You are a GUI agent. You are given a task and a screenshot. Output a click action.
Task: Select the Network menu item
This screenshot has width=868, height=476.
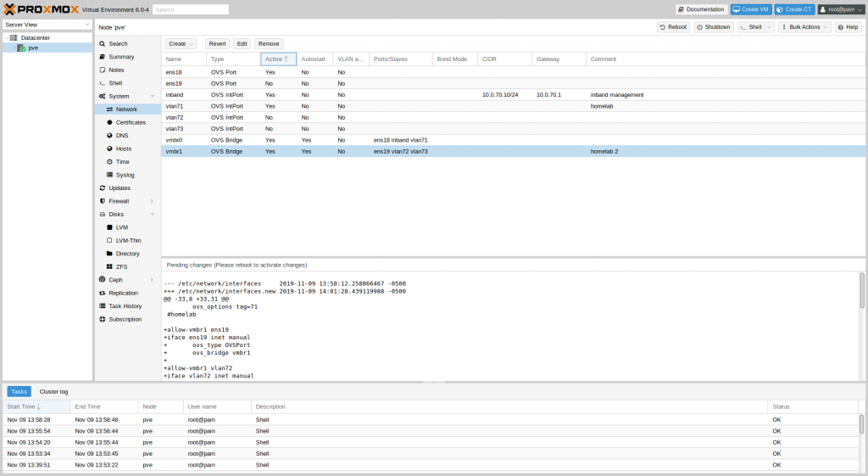pos(126,109)
